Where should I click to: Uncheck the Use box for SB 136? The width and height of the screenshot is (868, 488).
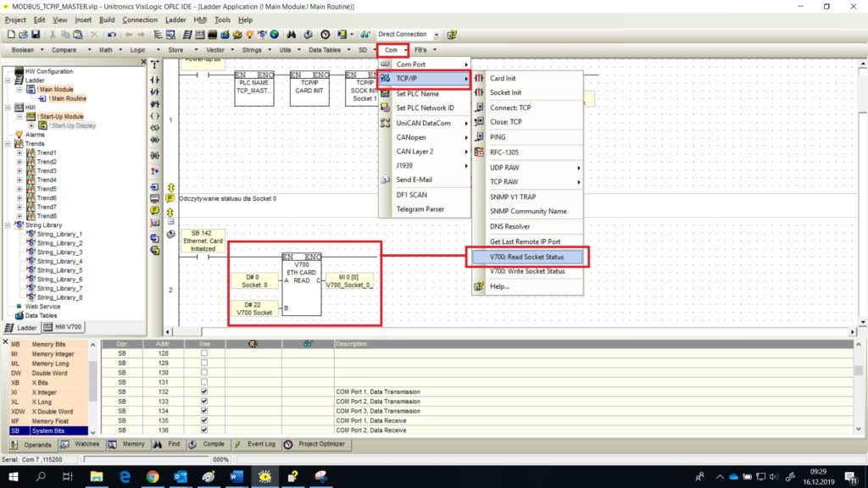click(x=204, y=430)
